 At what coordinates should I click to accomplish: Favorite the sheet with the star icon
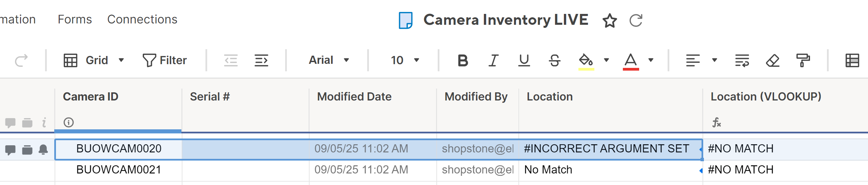(610, 20)
